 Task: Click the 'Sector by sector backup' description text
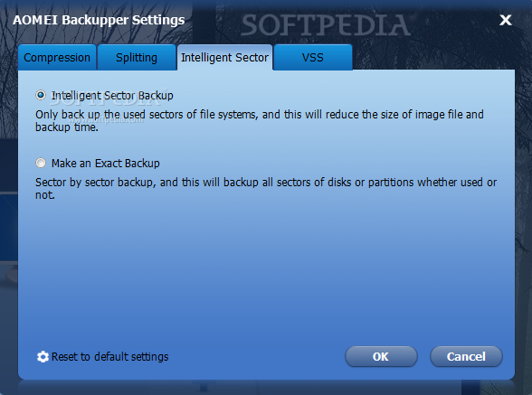click(266, 189)
